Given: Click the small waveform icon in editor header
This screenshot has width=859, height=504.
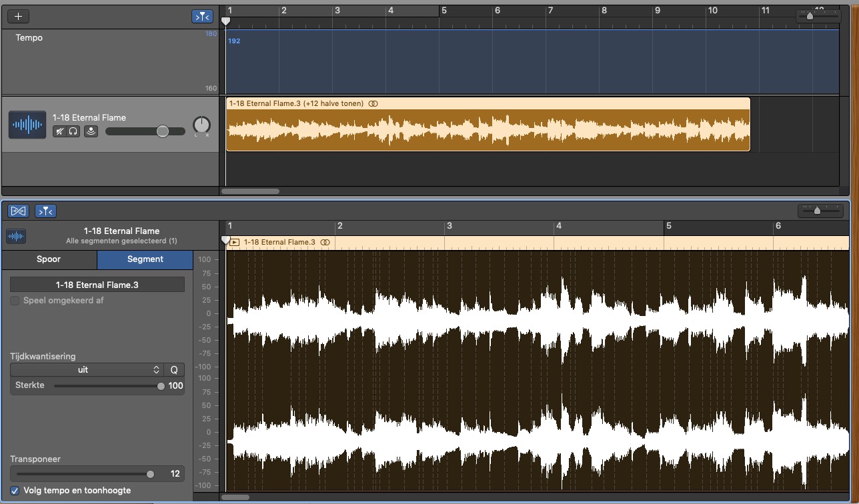Looking at the screenshot, I should coord(15,236).
